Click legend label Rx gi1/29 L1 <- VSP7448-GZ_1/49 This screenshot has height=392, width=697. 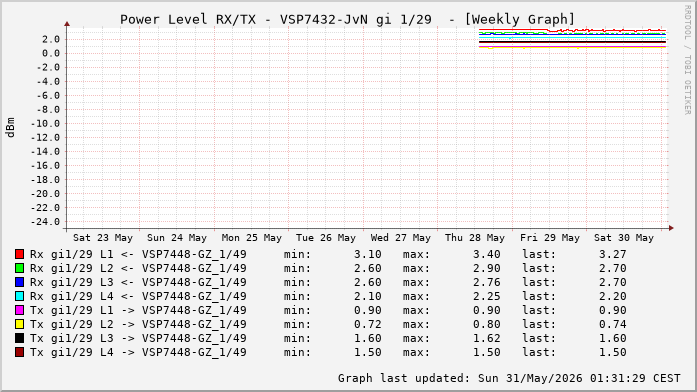[138, 254]
